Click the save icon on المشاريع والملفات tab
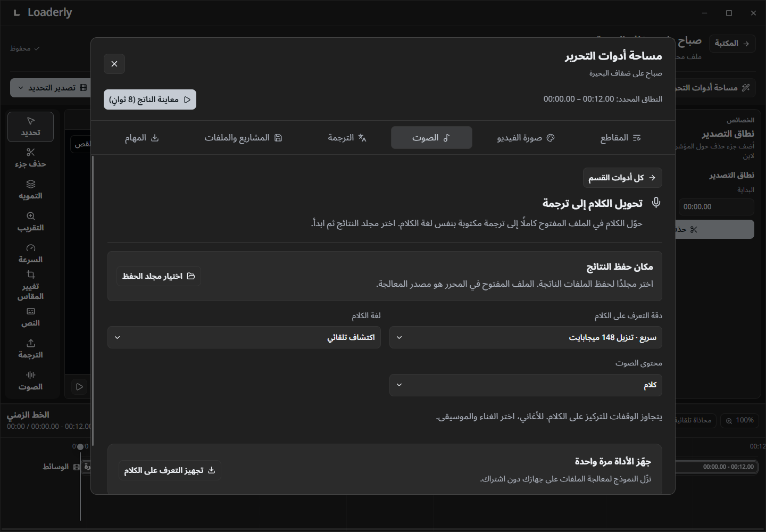Viewport: 766px width, 532px height. coord(278,138)
